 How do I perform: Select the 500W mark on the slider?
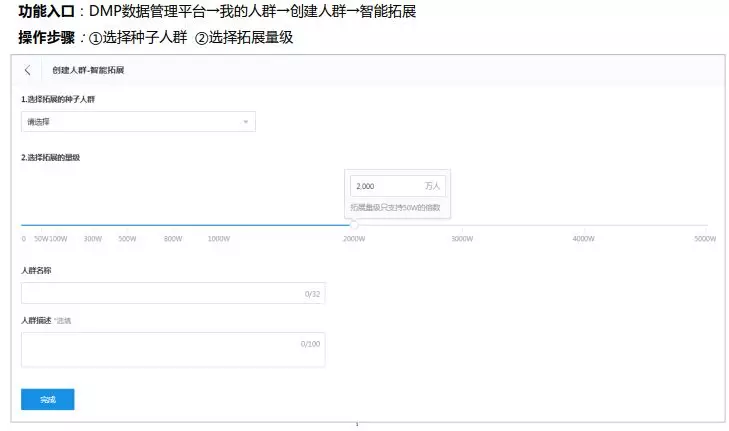pyautogui.click(x=127, y=239)
